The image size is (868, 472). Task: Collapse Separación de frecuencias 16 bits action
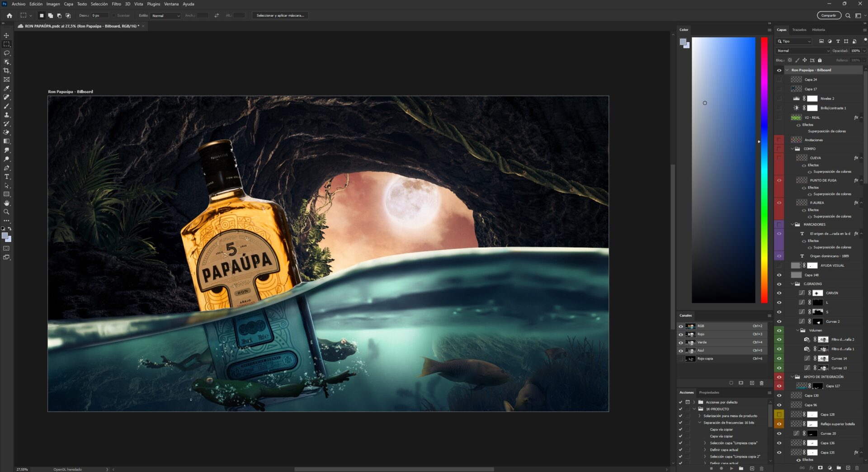tap(699, 423)
